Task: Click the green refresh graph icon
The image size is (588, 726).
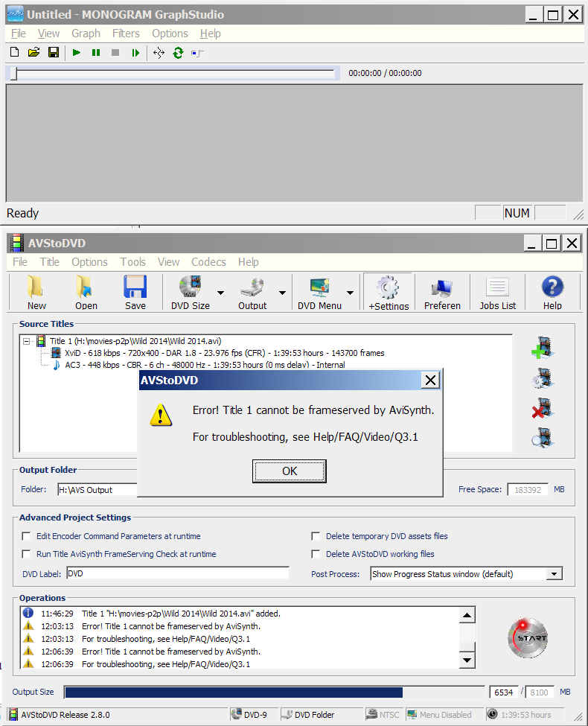Action: pyautogui.click(x=178, y=53)
